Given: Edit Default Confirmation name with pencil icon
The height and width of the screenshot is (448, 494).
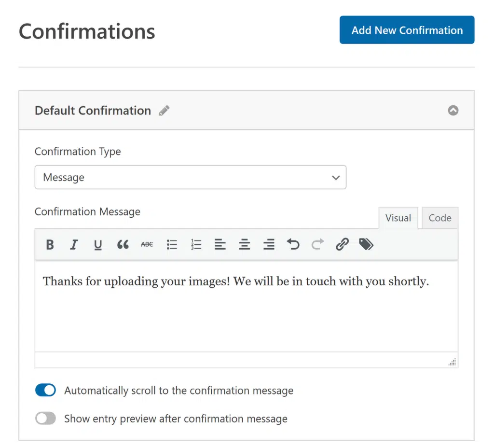Looking at the screenshot, I should click(x=164, y=111).
